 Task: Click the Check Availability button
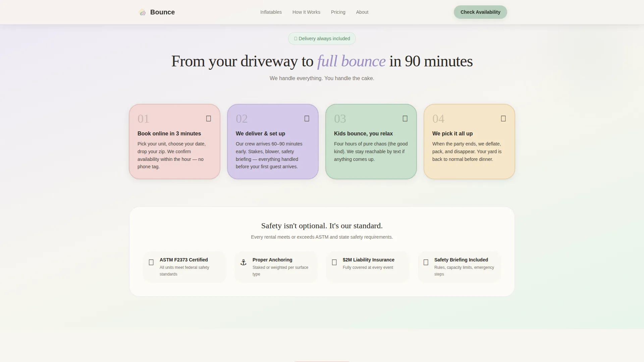(480, 12)
